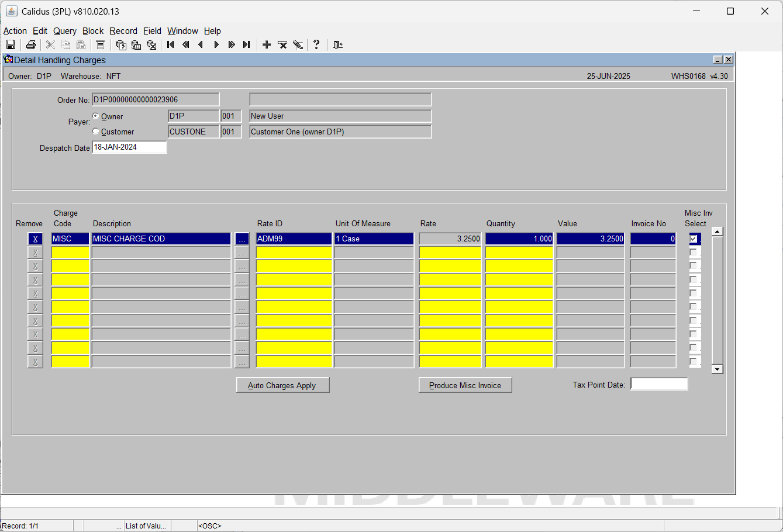This screenshot has width=783, height=532.
Task: Click the Insert Record plus icon
Action: click(x=267, y=45)
